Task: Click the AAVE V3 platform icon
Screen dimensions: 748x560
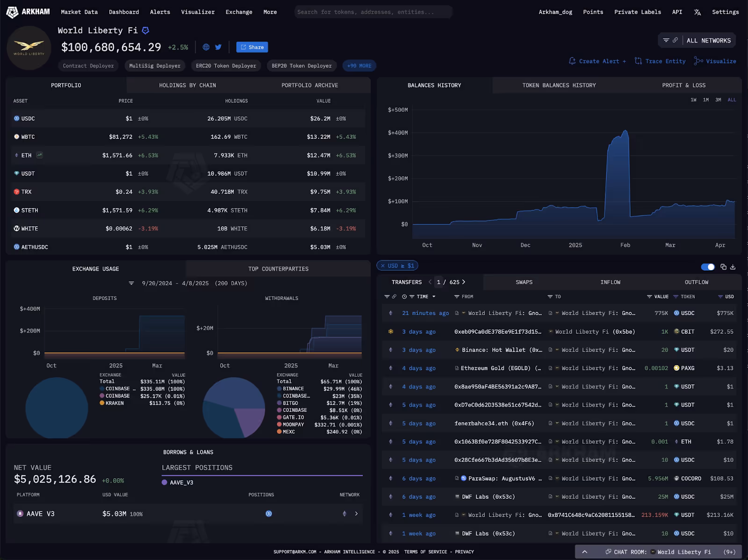Action: 20,514
